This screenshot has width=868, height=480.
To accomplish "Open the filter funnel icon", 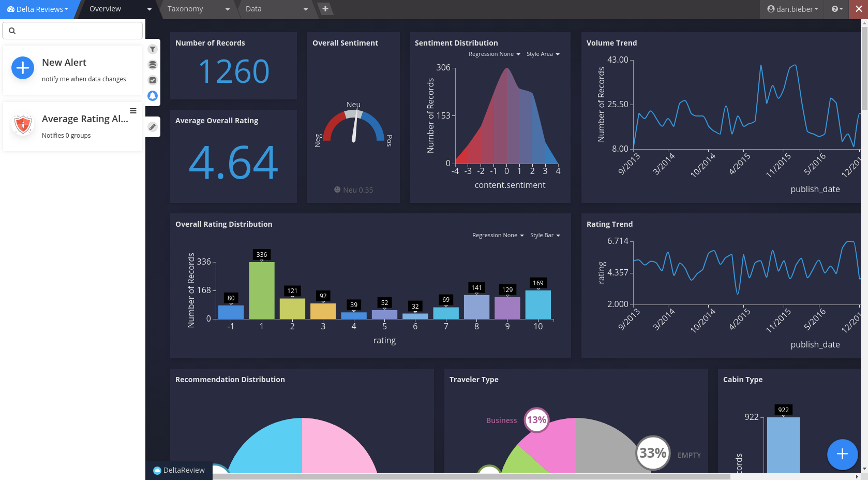I will 153,49.
